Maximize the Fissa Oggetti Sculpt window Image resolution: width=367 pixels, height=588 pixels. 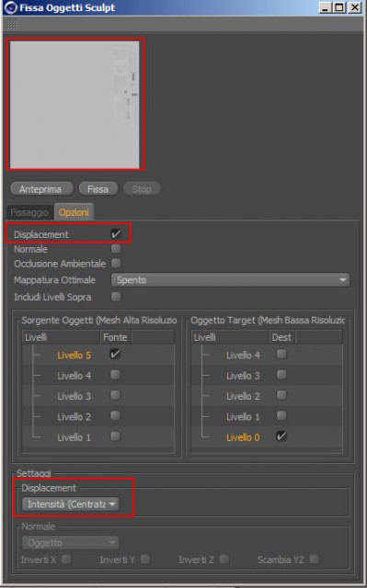coord(339,7)
